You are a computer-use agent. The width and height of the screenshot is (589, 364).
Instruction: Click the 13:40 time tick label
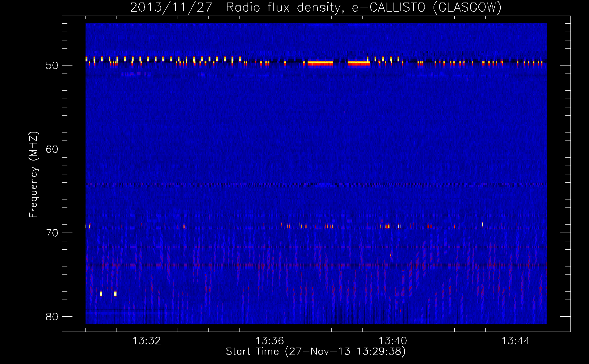[393, 341]
